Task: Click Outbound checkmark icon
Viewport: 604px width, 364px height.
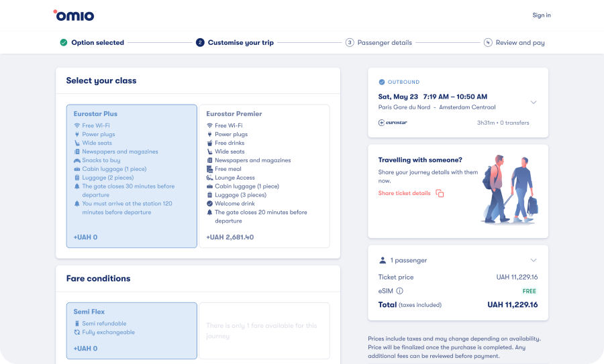Action: point(382,82)
